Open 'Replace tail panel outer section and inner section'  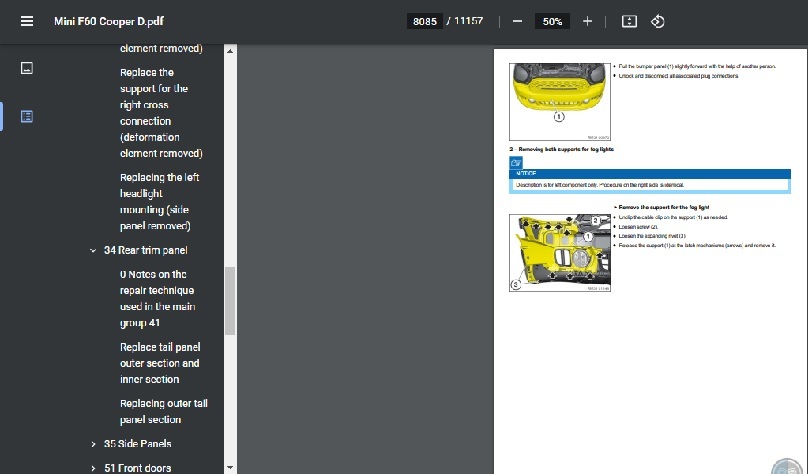click(160, 363)
